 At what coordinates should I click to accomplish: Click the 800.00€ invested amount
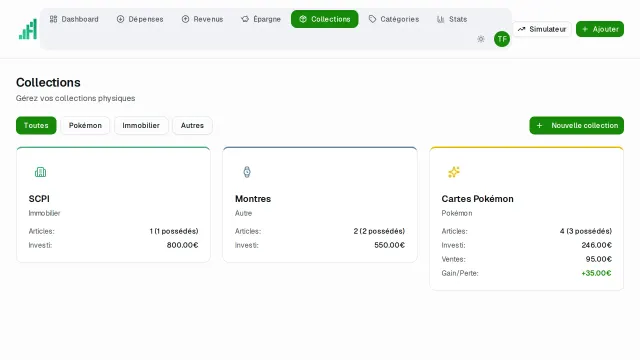pos(182,245)
